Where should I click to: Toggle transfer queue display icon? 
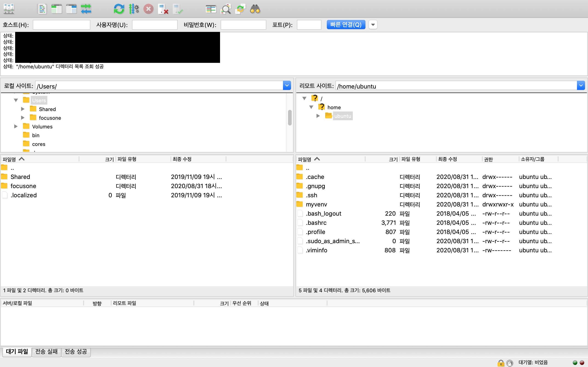[x=86, y=9]
